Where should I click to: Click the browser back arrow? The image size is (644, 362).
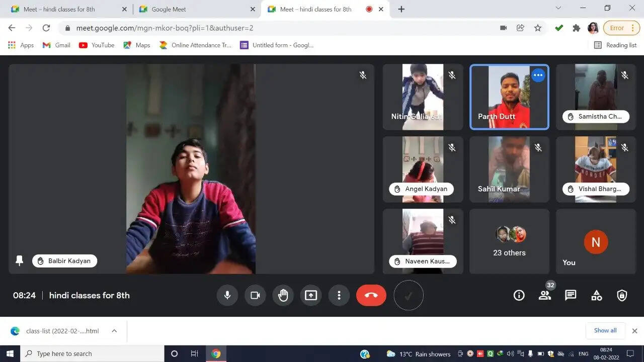tap(12, 28)
